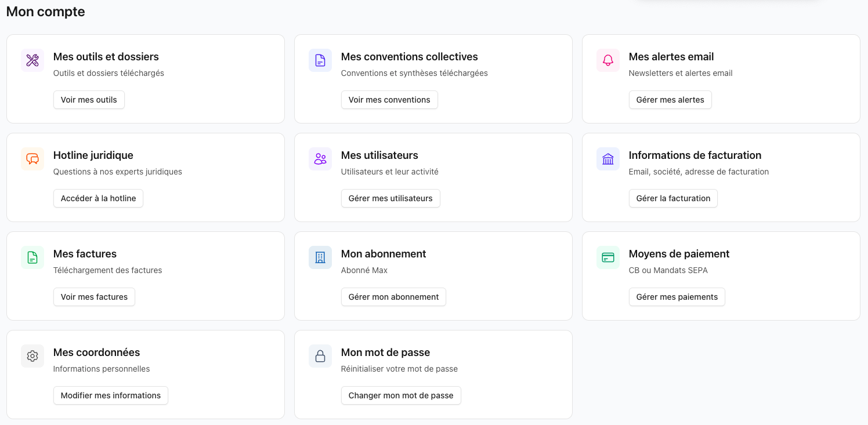Click the bank building icon for facturation

pyautogui.click(x=608, y=159)
